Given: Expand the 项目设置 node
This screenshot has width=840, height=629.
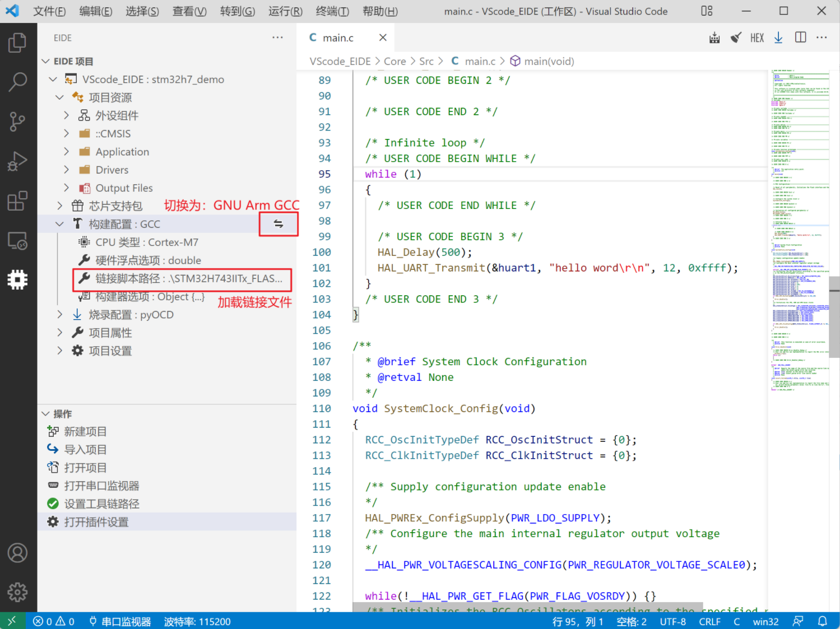Looking at the screenshot, I should (x=60, y=351).
